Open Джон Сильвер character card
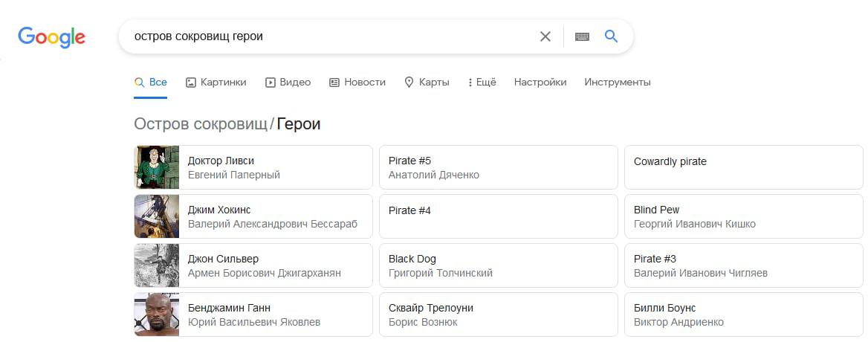868x342 pixels. (253, 265)
